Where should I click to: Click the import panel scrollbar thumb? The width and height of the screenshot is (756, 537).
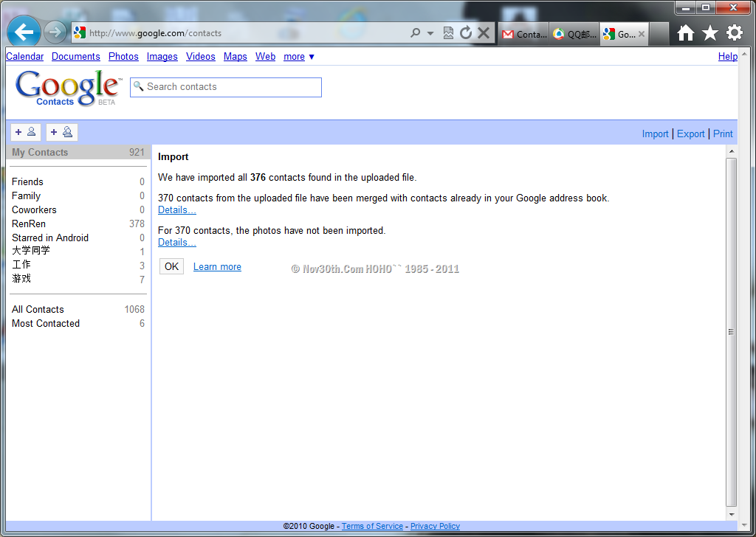coord(732,332)
